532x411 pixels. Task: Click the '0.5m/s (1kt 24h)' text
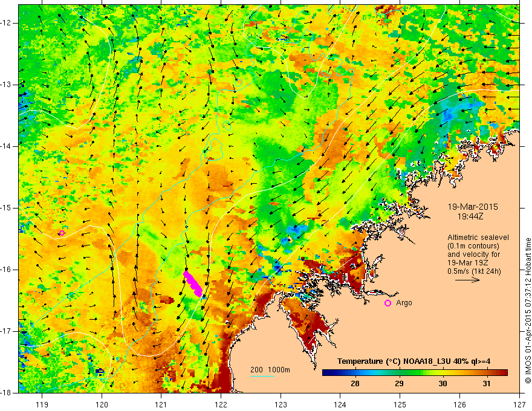click(x=475, y=271)
